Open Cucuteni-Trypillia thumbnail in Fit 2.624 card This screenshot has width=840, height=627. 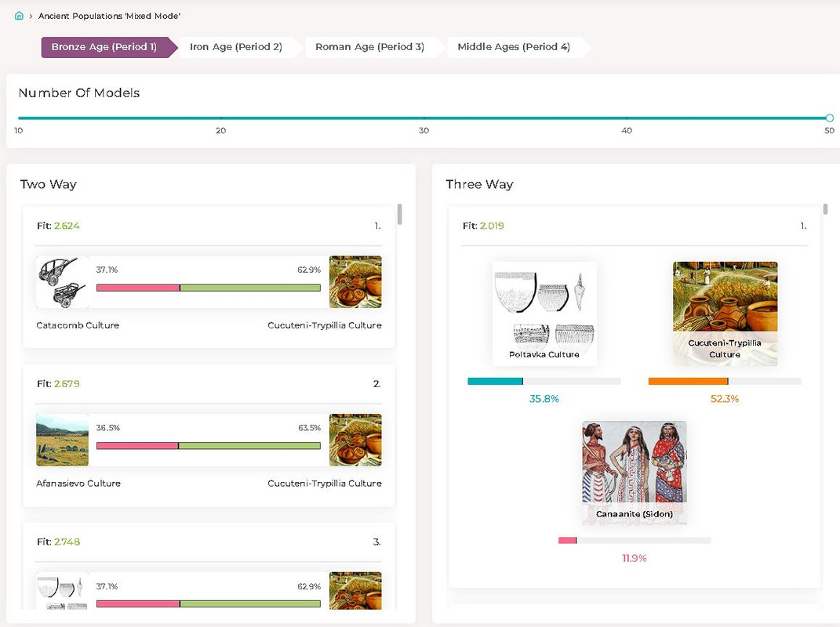point(356,282)
